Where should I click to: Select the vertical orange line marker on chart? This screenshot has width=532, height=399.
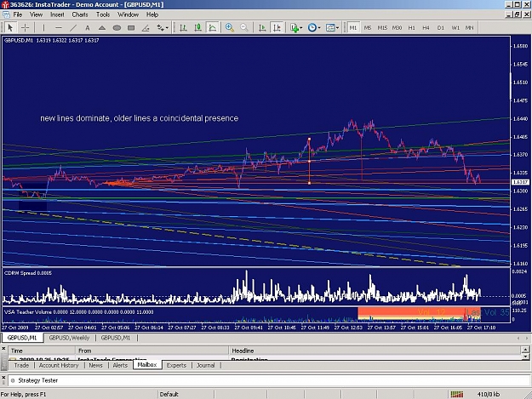tap(309, 162)
